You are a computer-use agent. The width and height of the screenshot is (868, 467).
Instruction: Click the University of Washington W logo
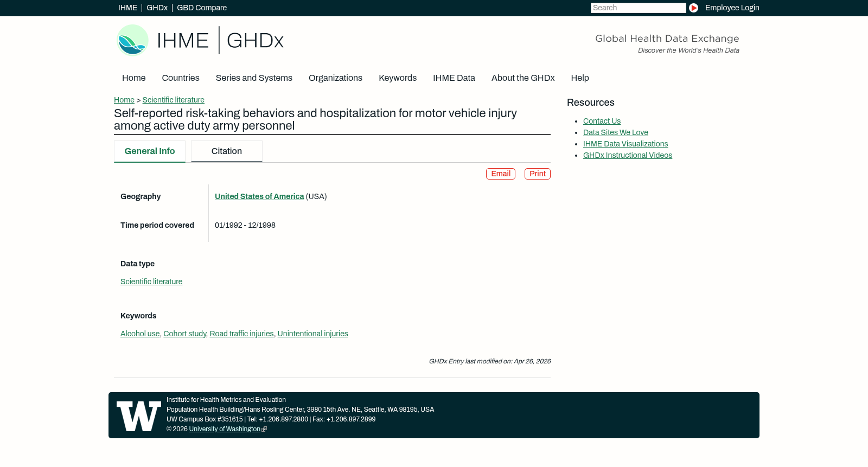click(x=139, y=416)
